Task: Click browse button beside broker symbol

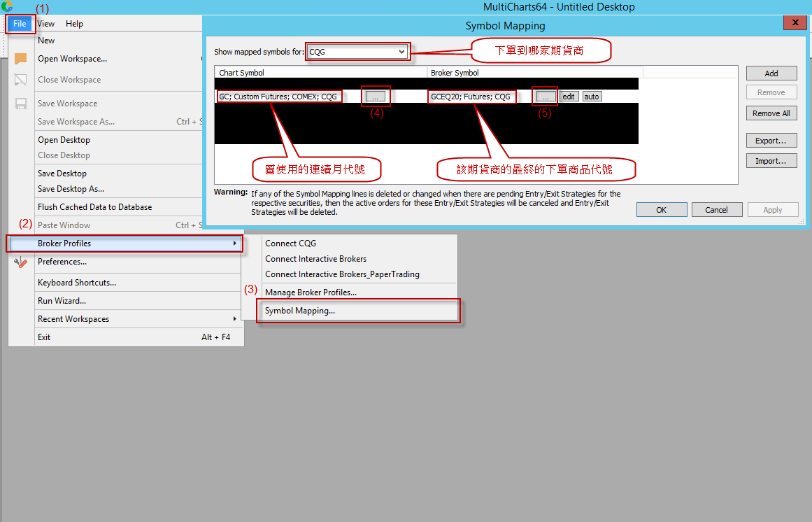Action: (546, 97)
